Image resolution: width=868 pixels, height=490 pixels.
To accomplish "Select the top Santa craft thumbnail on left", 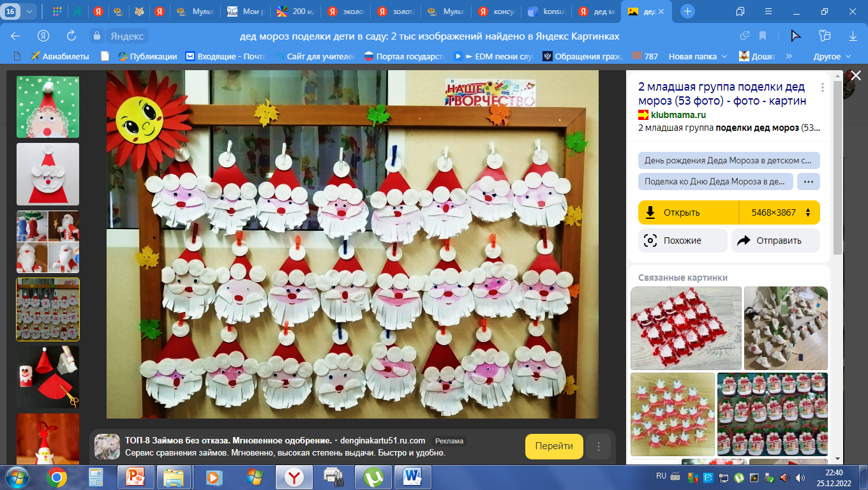I will [x=48, y=107].
